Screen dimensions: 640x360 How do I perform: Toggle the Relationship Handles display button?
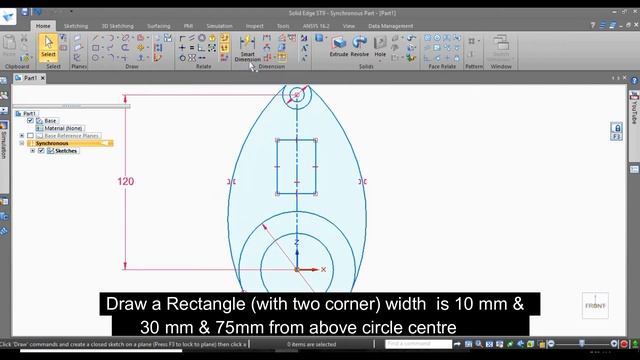coord(224,48)
